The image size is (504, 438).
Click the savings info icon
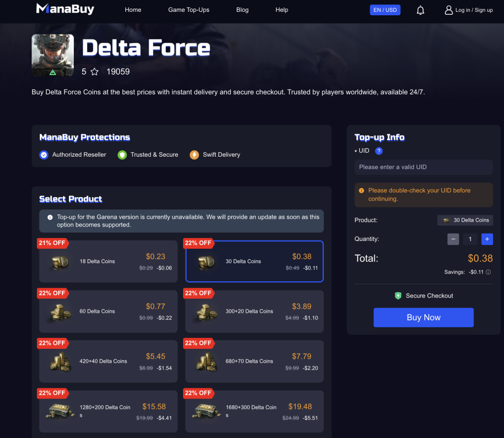(488, 272)
